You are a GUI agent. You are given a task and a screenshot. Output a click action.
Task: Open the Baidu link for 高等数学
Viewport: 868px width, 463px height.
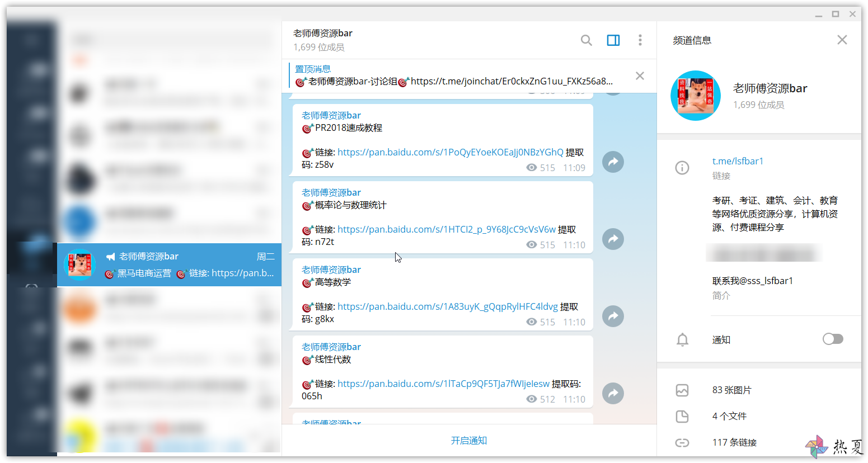click(448, 306)
